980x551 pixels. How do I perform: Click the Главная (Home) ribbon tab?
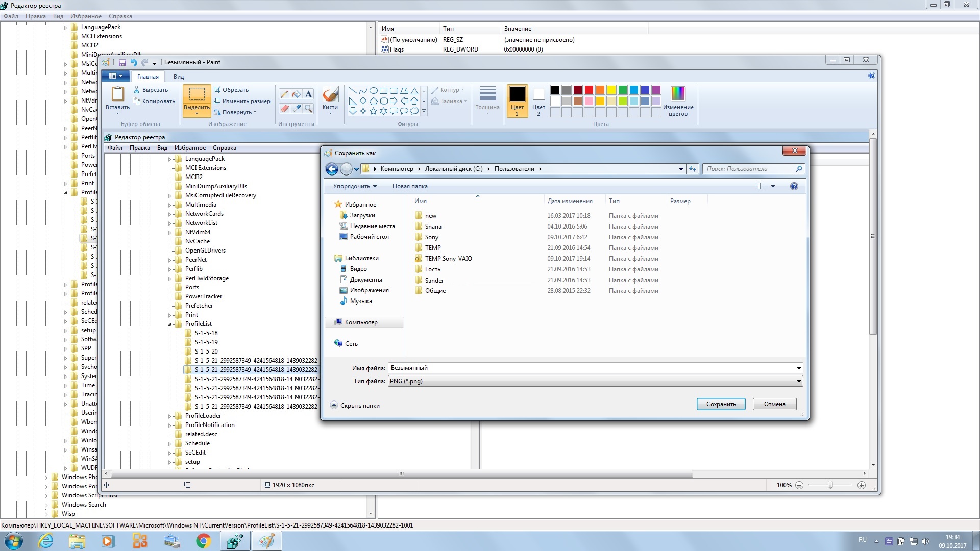[148, 76]
